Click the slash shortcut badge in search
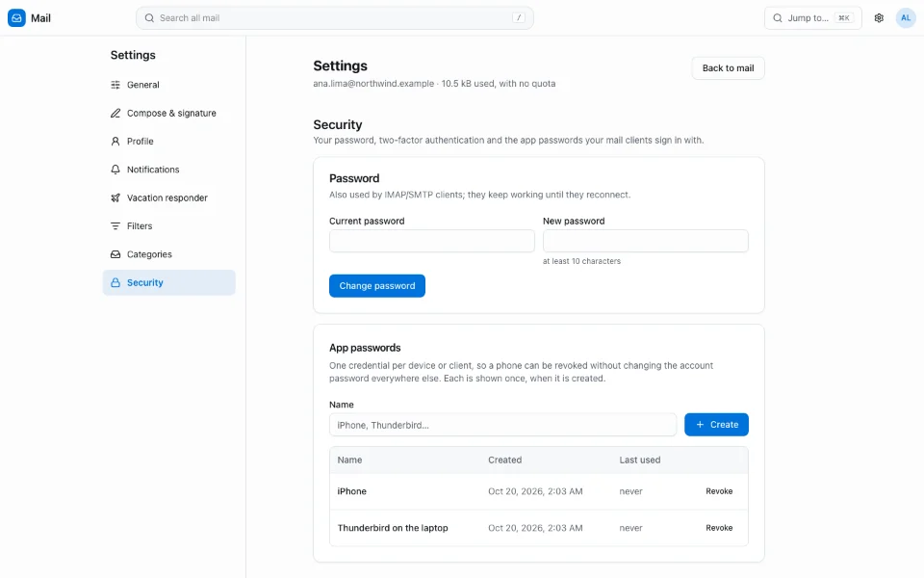Screen dimensions: 924x578 coord(519,17)
